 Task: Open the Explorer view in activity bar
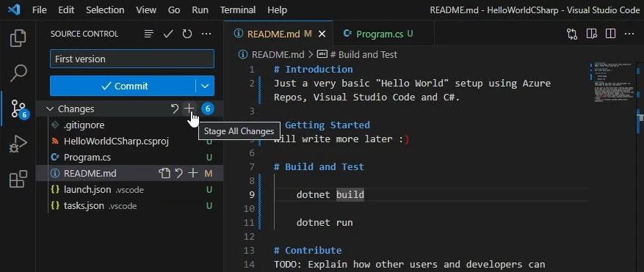[x=18, y=39]
